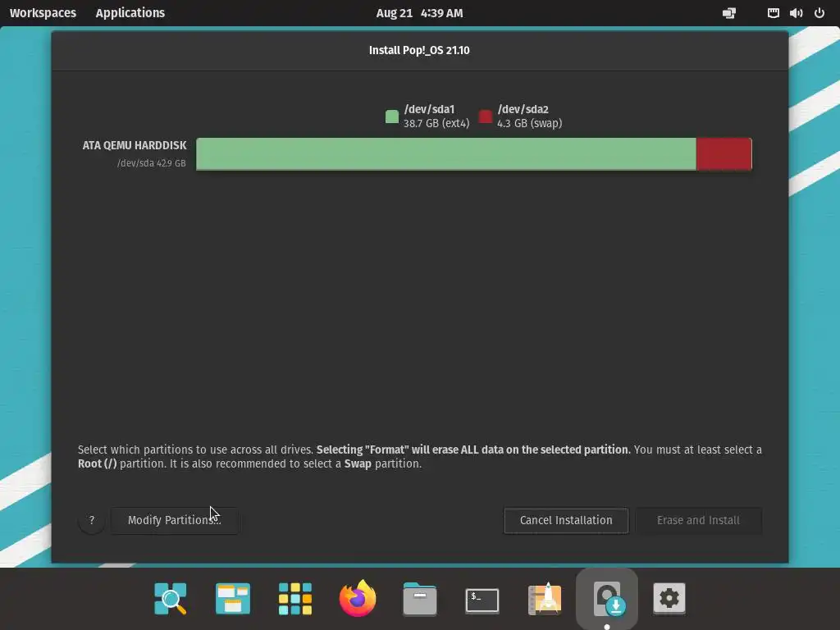Click the /dev/sda1 legend label
The width and height of the screenshot is (840, 630).
430,109
